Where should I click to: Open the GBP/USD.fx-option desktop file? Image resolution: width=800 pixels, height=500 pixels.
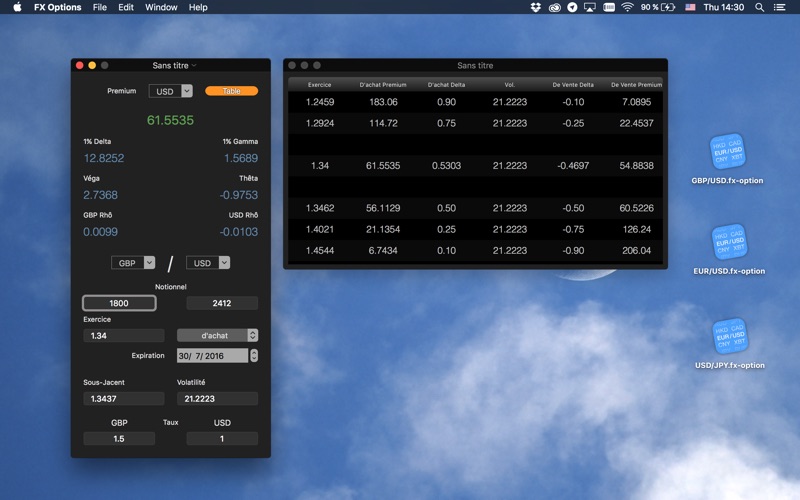point(728,152)
